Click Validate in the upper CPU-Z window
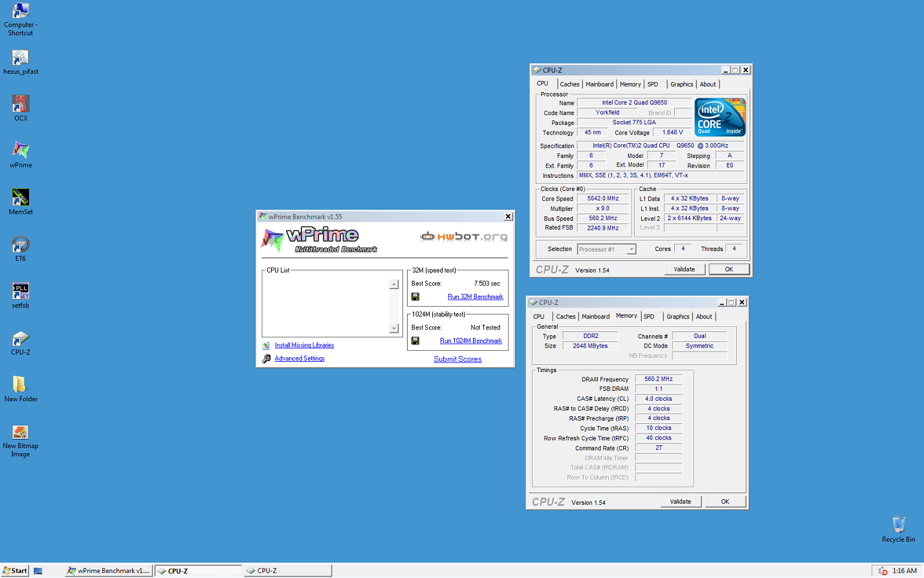Viewport: 924px width, 578px height. coord(684,269)
